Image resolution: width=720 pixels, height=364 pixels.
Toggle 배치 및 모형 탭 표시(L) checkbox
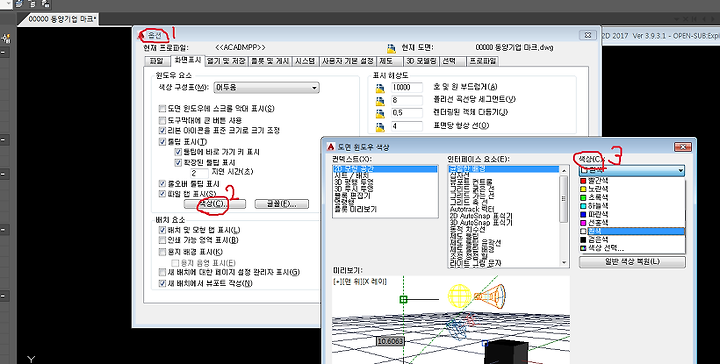[x=162, y=230]
